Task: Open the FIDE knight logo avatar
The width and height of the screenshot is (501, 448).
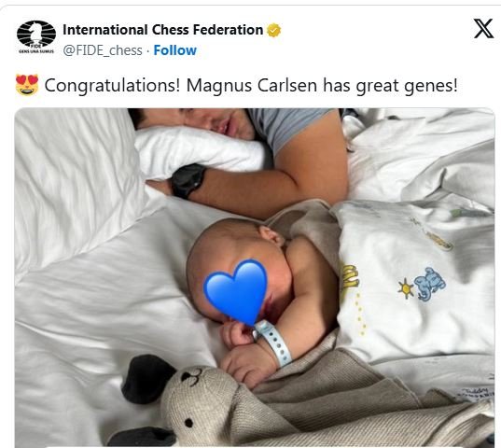Action: coord(36,35)
